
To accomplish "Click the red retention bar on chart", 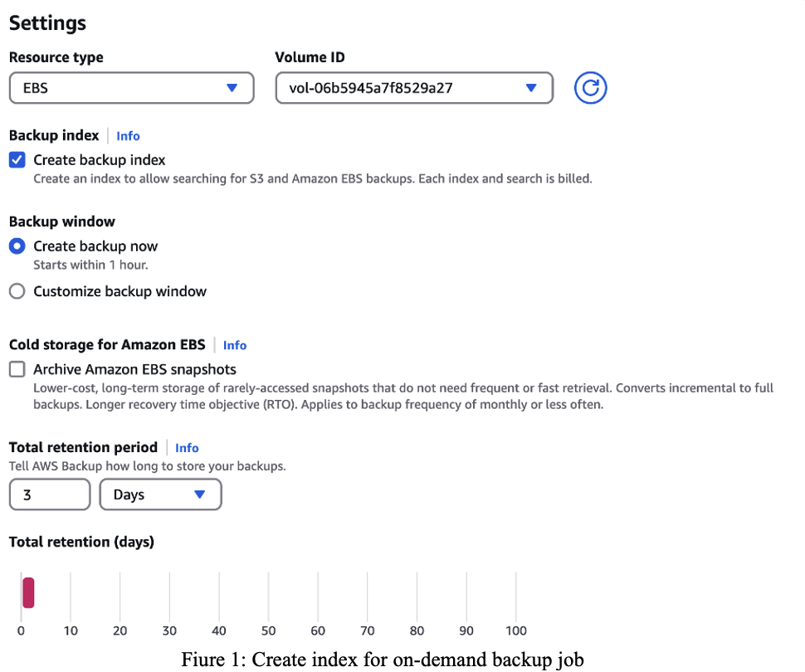I will (28, 593).
